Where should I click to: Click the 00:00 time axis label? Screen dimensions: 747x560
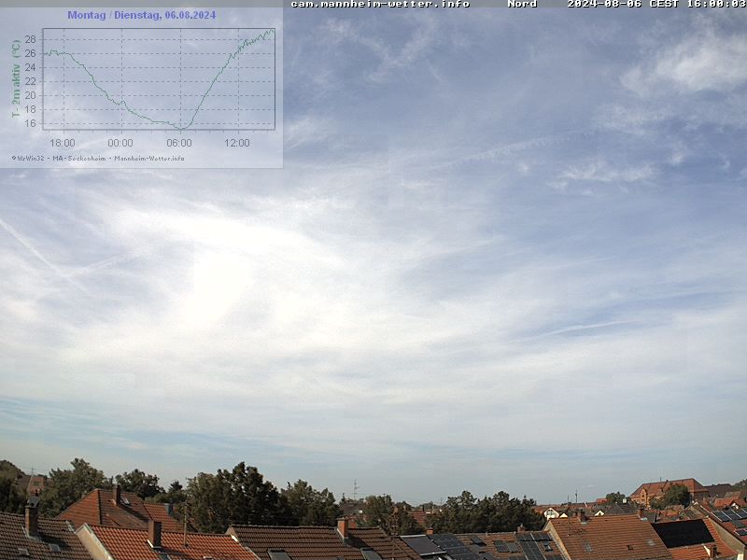pyautogui.click(x=120, y=143)
